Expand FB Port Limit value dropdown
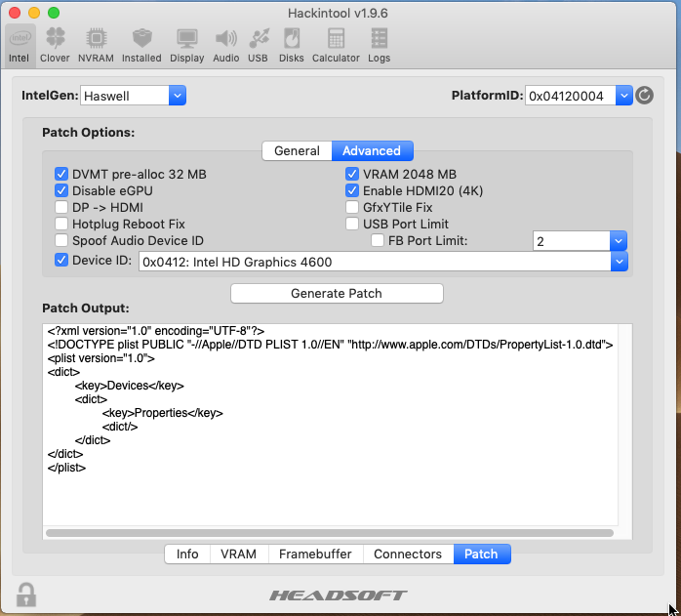The height and width of the screenshot is (616, 681). (619, 240)
